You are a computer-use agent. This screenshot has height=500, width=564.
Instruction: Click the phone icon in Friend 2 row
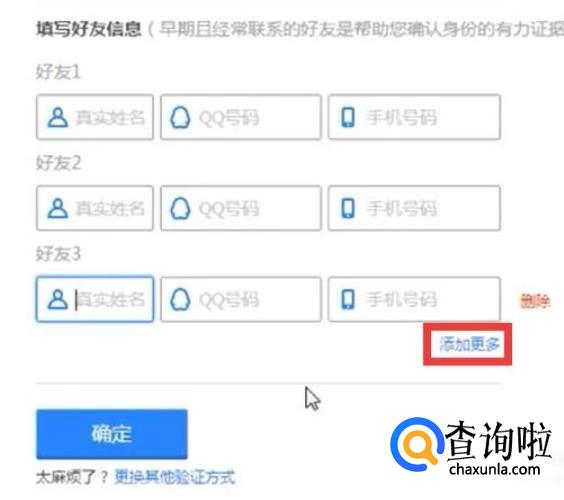[347, 208]
